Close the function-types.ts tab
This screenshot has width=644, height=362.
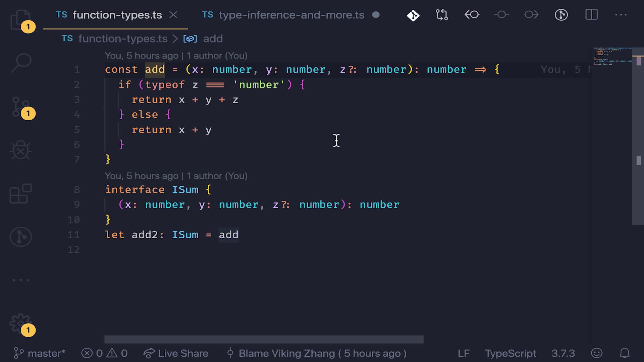point(173,15)
